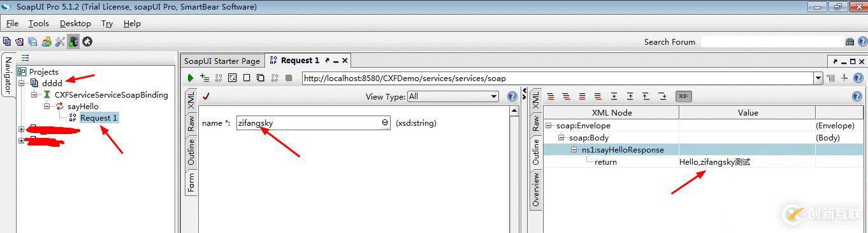Click help icon in response outline toolbar
This screenshot has width=868, height=233.
click(x=857, y=96)
